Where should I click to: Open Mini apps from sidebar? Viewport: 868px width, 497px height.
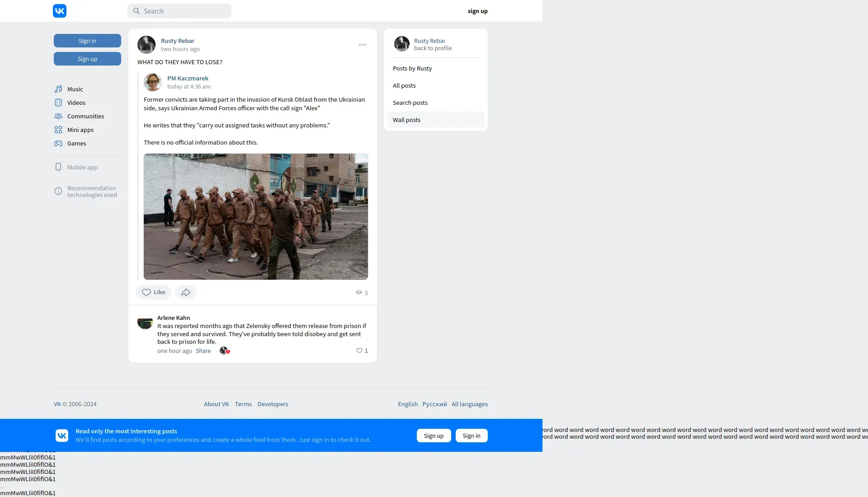click(x=80, y=130)
